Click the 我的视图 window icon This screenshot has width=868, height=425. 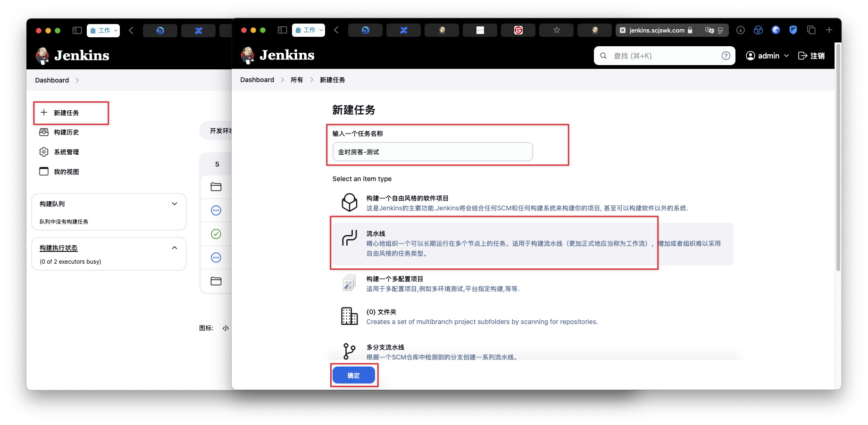click(x=44, y=171)
